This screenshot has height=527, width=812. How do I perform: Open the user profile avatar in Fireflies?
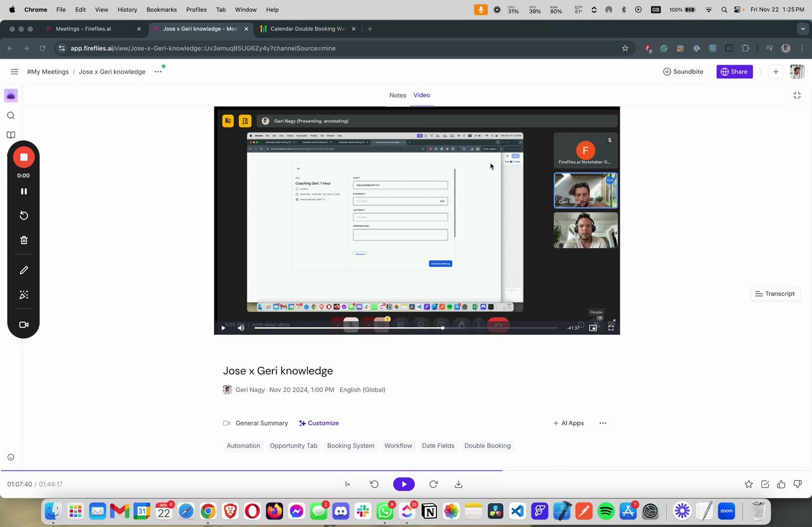point(797,72)
